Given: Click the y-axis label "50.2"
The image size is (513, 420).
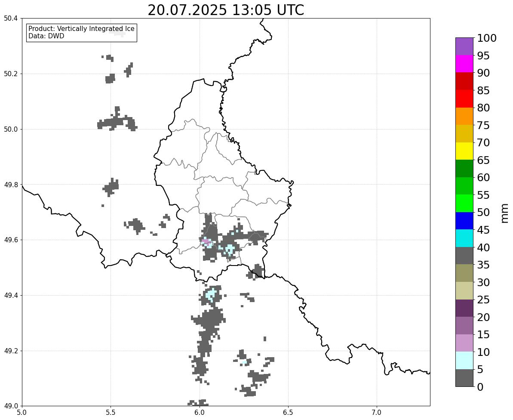Looking at the screenshot, I should pyautogui.click(x=10, y=74).
